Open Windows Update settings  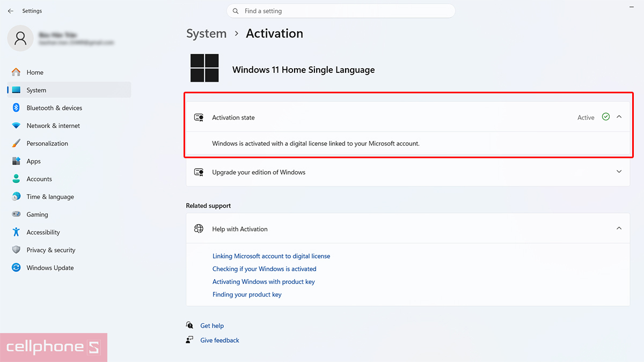(69, 268)
